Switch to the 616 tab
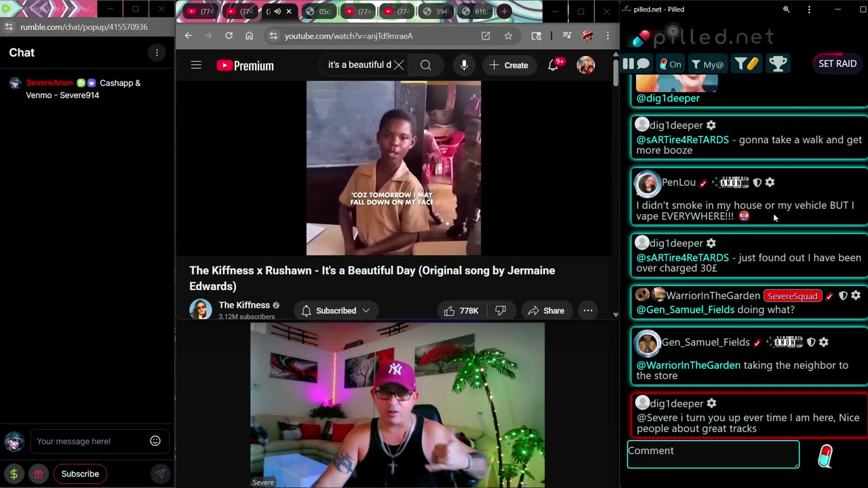The width and height of the screenshot is (868, 488). [475, 12]
